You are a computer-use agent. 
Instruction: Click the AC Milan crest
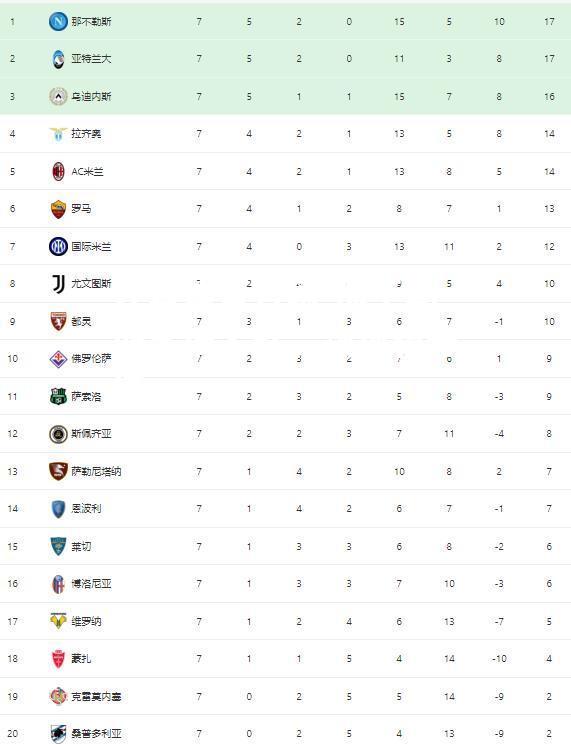tap(58, 171)
